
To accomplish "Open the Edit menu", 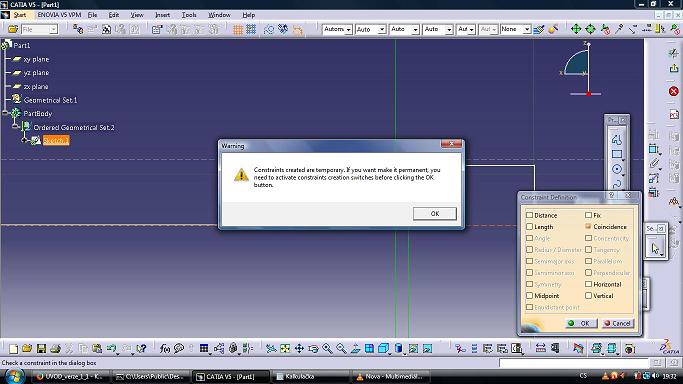I will tap(114, 15).
